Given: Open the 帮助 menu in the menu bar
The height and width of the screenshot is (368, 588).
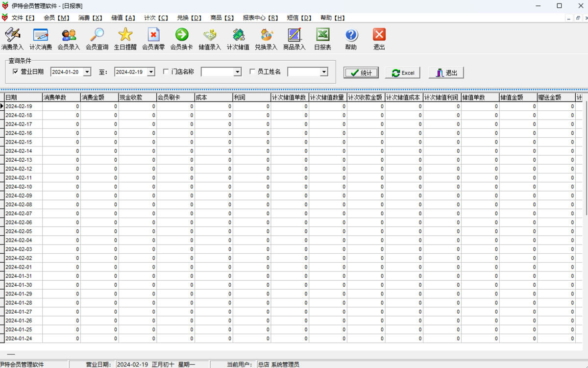Looking at the screenshot, I should [333, 18].
